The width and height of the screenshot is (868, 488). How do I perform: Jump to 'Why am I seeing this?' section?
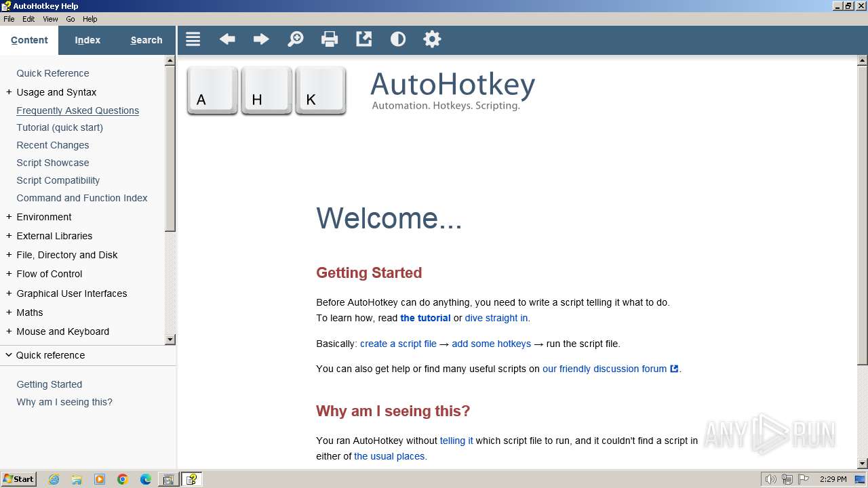64,402
